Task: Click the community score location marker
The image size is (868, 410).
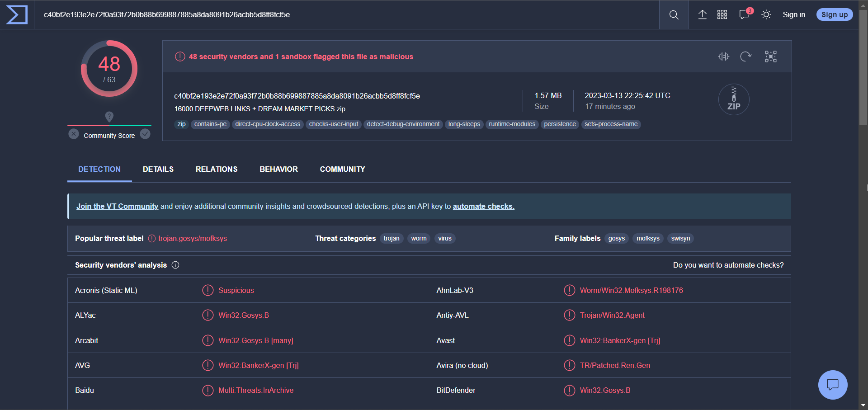Action: [x=109, y=117]
